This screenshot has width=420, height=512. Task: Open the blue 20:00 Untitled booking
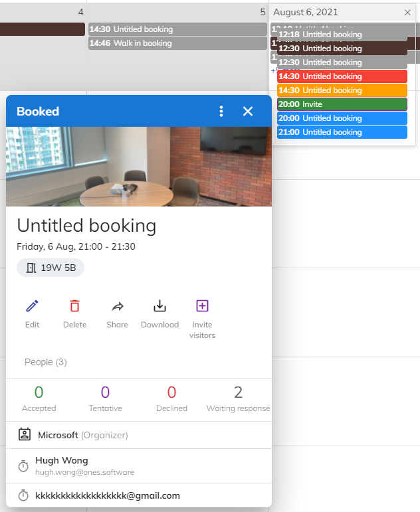342,118
